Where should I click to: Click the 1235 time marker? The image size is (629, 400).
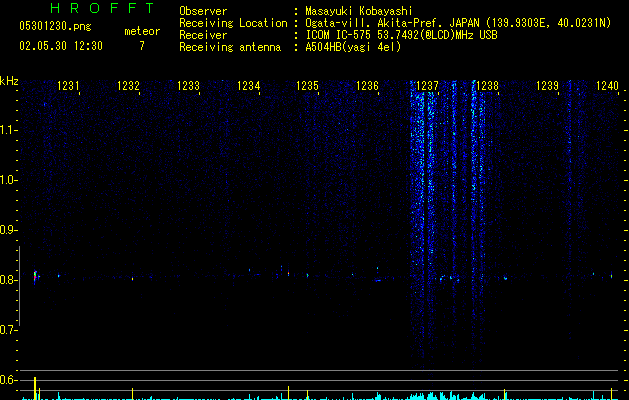[307, 86]
